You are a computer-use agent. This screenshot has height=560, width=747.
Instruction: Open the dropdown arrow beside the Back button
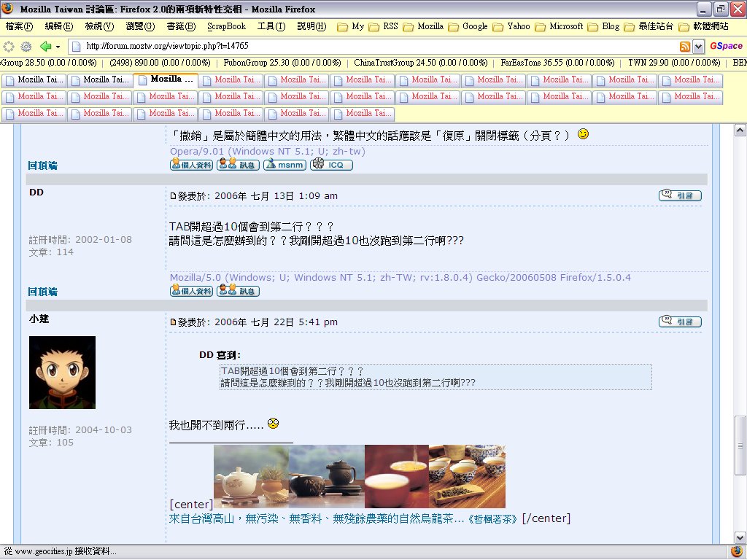[58, 46]
